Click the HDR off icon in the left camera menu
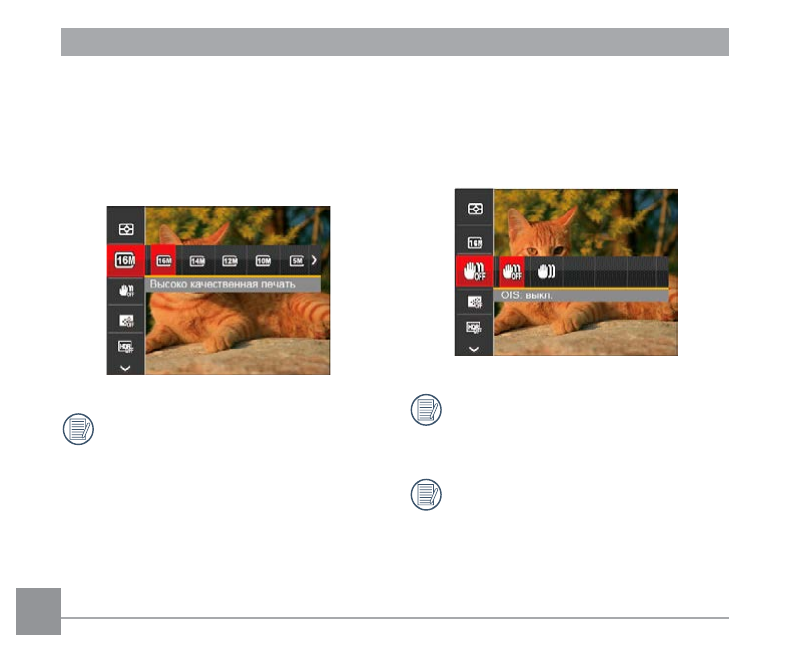 tap(126, 347)
